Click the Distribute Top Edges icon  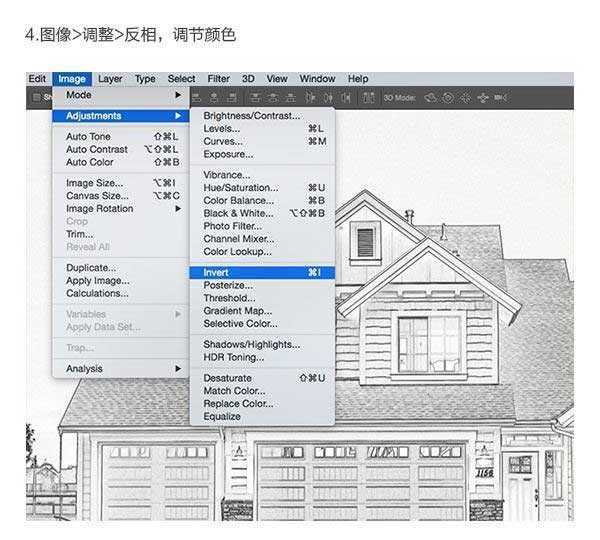257,97
